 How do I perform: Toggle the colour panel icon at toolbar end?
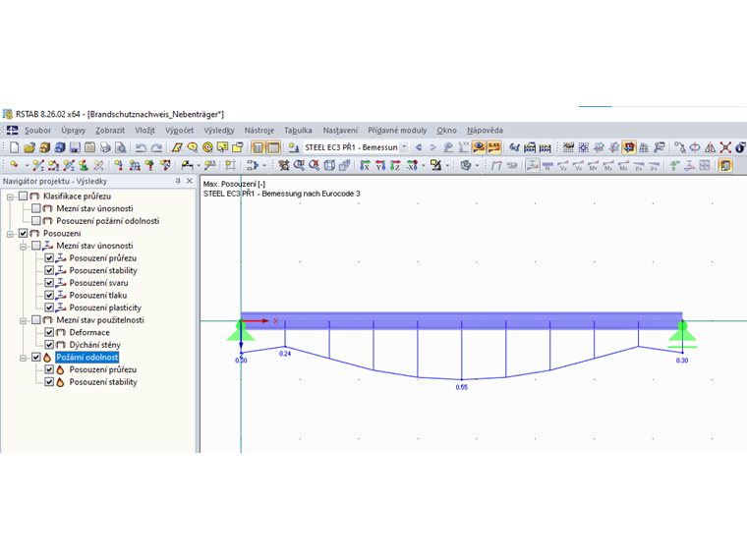coord(725,166)
